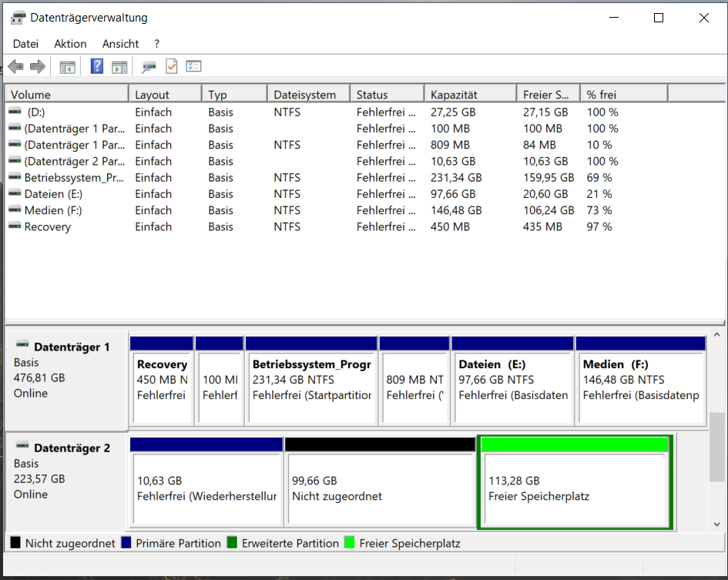The image size is (728, 580).
Task: Click the bright green Freier Speicherplatz legend swatch
Action: coord(350,542)
